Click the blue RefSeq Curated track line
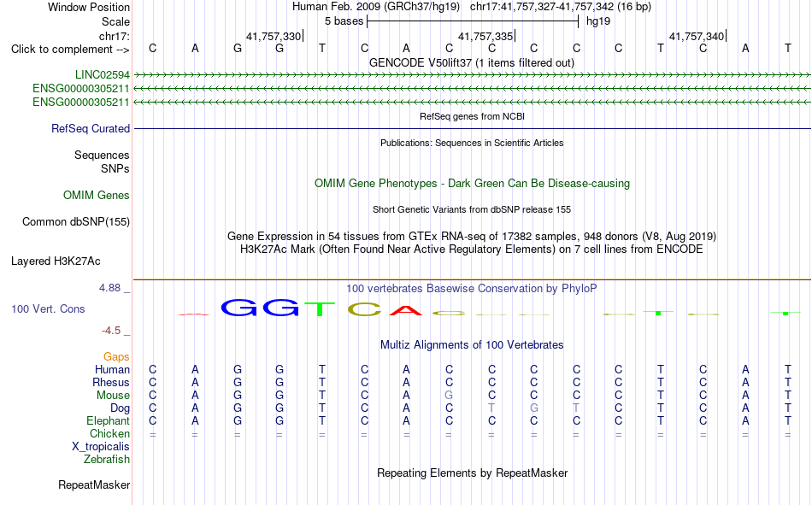 [473, 128]
